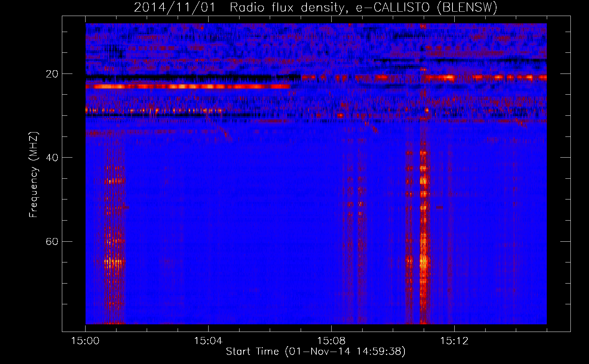Click the 15:00 time tick label
The height and width of the screenshot is (364, 589).
86,341
